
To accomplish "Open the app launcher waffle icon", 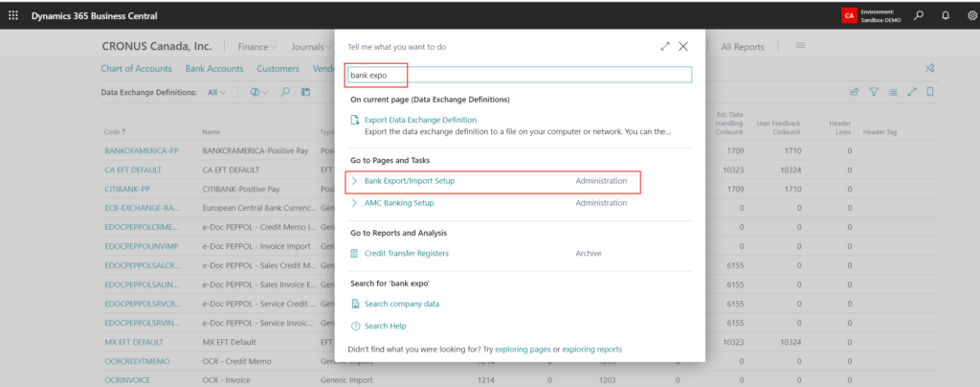I will pyautogui.click(x=12, y=15).
